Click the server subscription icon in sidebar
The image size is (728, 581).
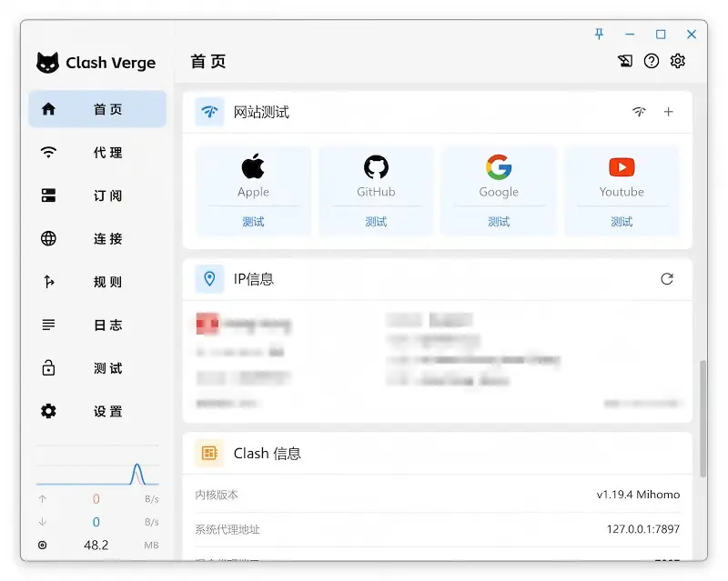48,195
